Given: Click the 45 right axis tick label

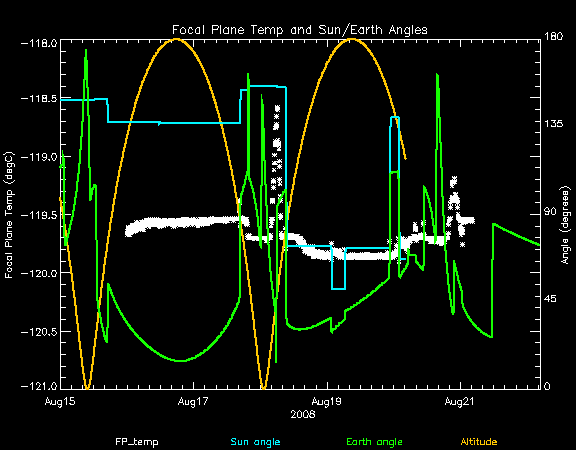Looking at the screenshot, I should (550, 299).
